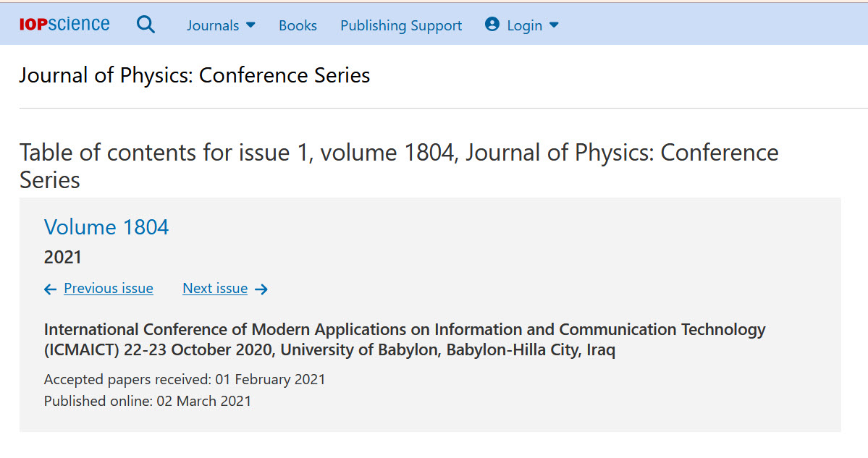Click the ICMAICT conference title text
This screenshot has width=868, height=458.
(404, 340)
